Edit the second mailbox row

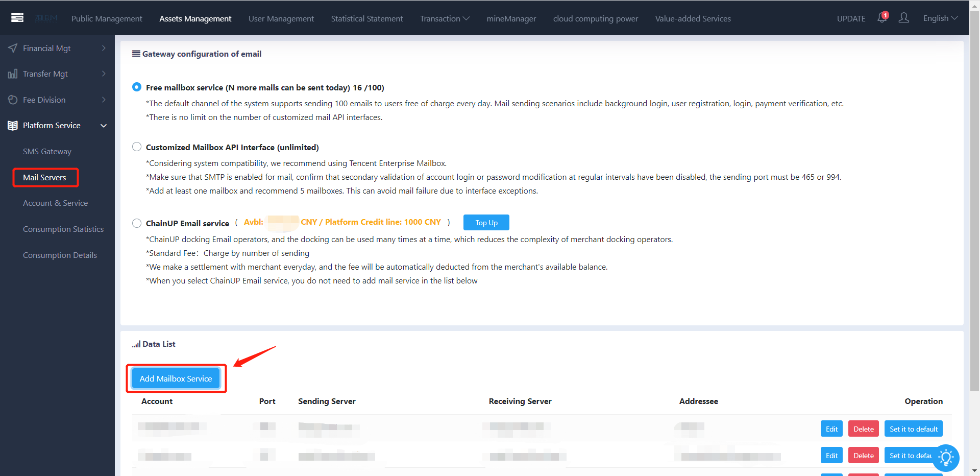click(831, 456)
